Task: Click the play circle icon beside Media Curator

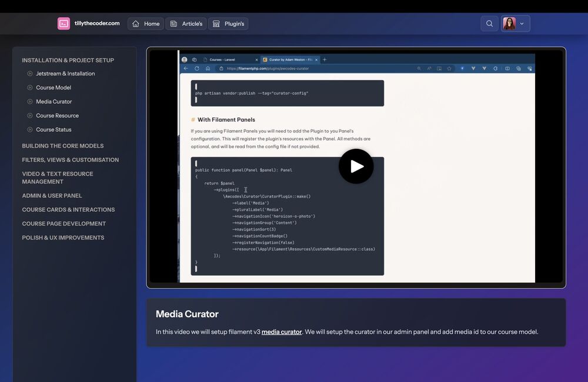Action: (x=30, y=102)
